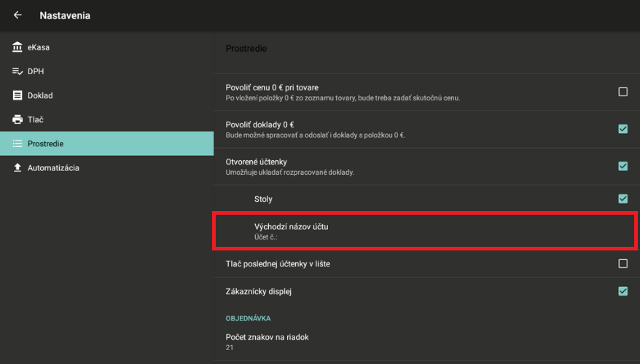Check Tlač poslednej účtenky v lište
Image resolution: width=640 pixels, height=364 pixels.
pyautogui.click(x=623, y=264)
